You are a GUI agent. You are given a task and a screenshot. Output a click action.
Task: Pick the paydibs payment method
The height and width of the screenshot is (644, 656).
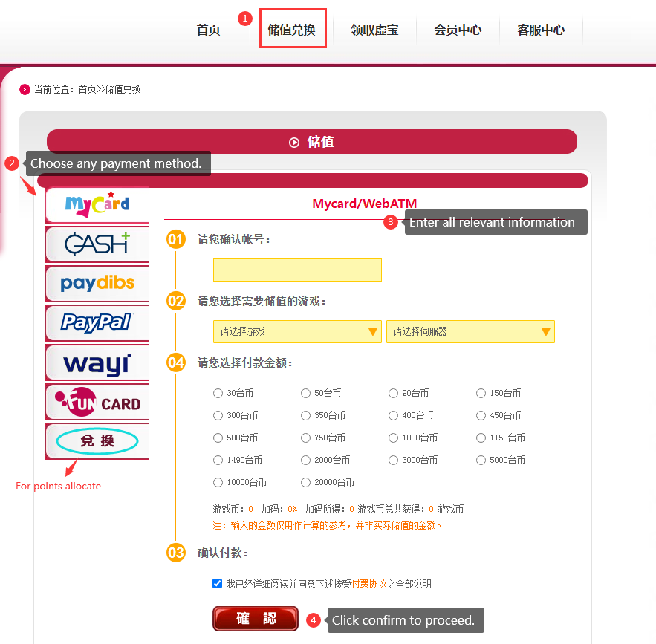click(97, 283)
